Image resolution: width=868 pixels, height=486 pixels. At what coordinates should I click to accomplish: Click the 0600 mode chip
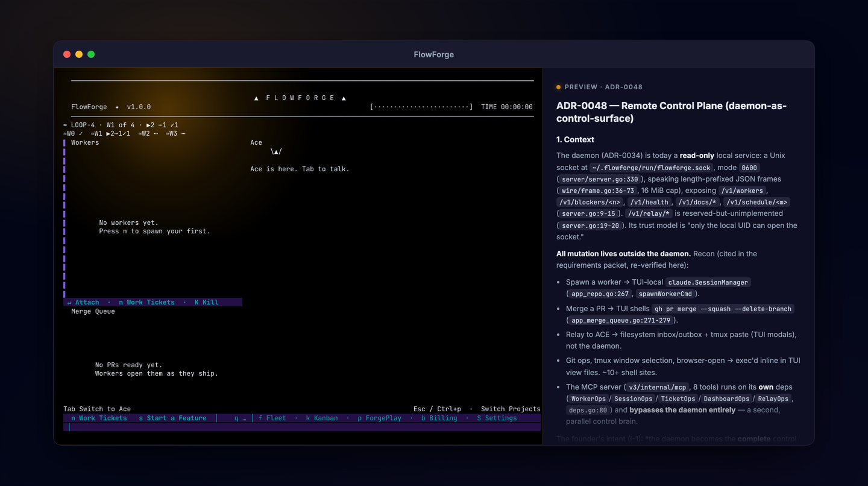749,168
